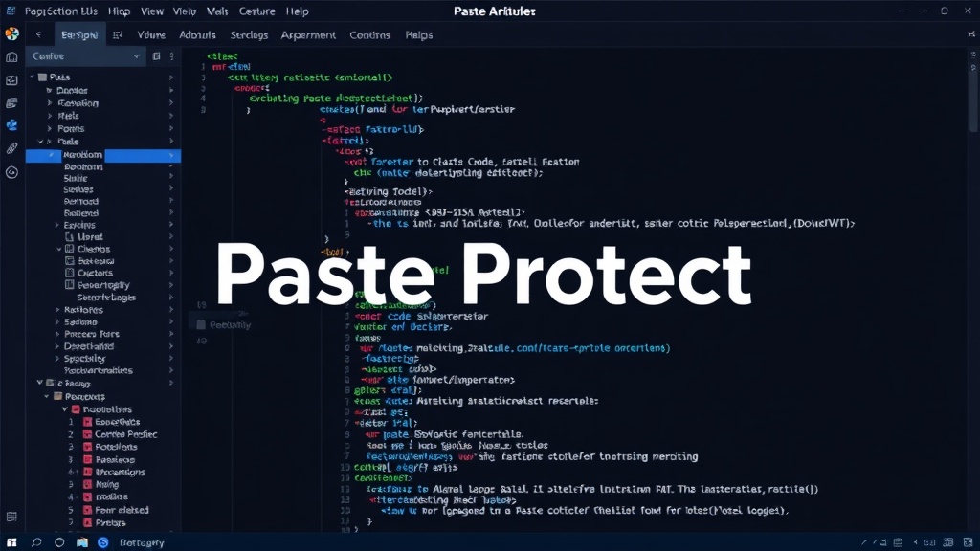Select the highlighted blue icon in the left sidebar

click(x=11, y=125)
